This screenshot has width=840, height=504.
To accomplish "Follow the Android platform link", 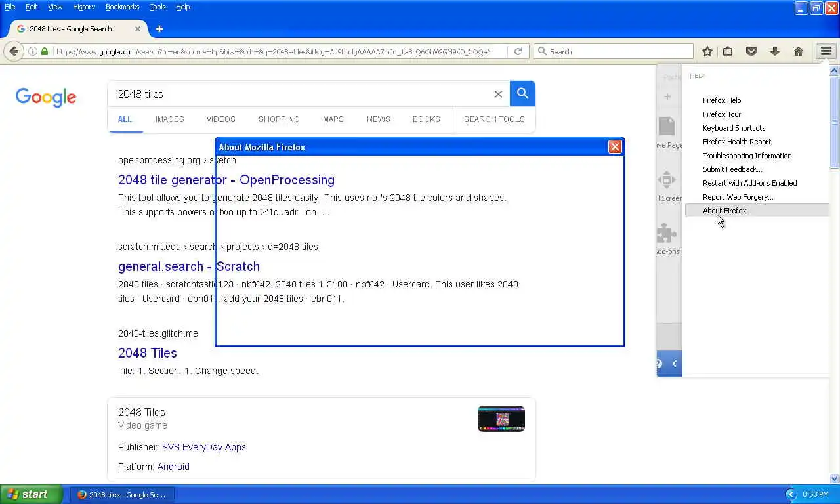I will (173, 467).
